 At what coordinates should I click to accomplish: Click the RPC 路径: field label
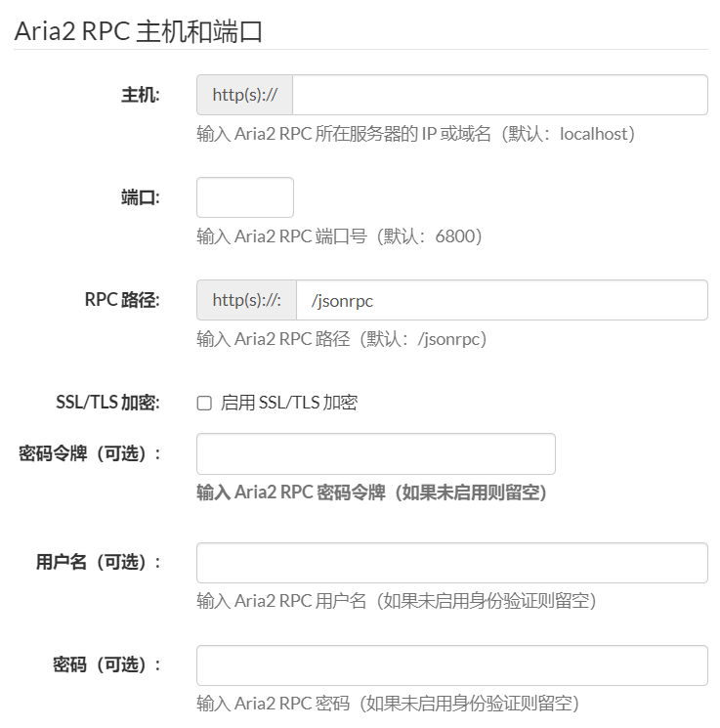[x=122, y=300]
